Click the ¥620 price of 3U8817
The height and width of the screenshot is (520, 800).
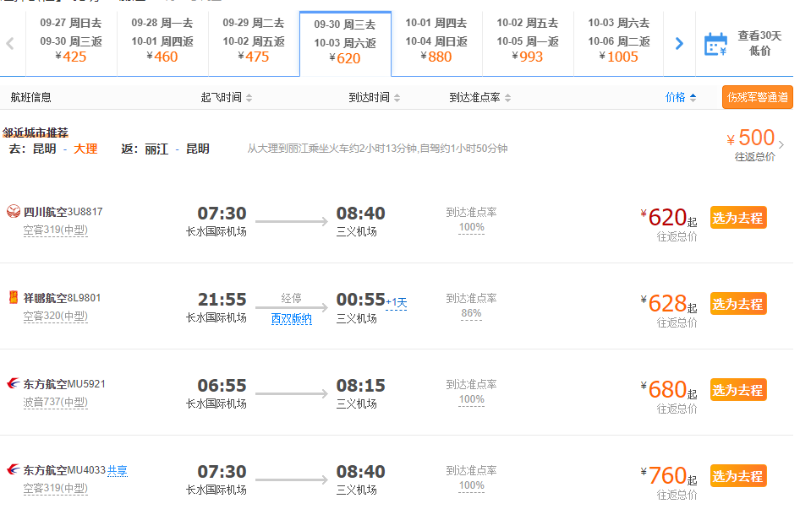[669, 218]
